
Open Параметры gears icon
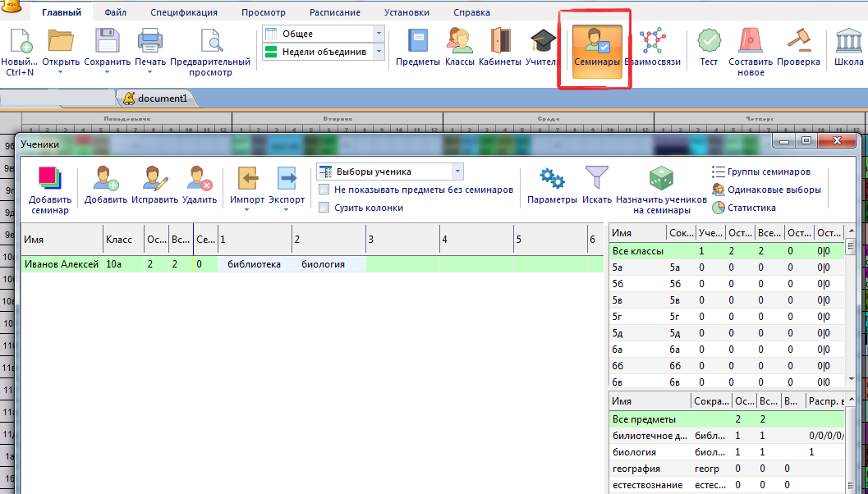[551, 179]
